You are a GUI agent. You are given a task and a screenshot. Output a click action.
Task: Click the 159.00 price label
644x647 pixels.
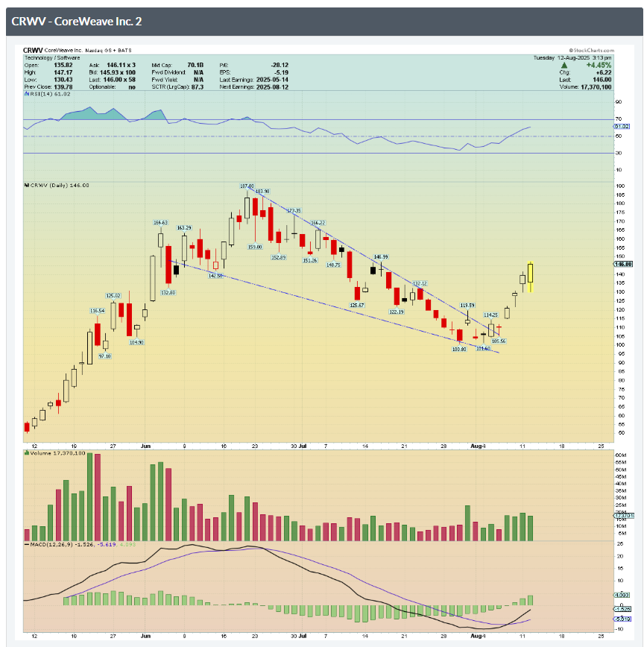(255, 247)
